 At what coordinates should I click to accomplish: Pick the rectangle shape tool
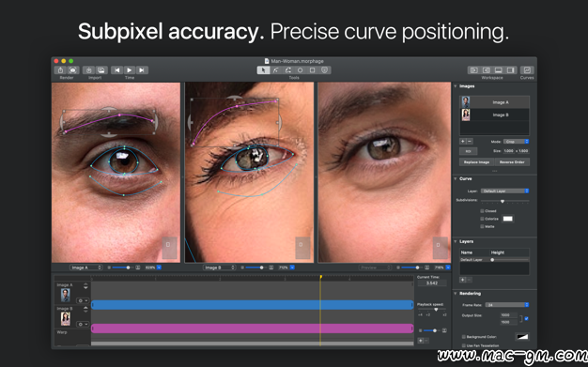click(313, 70)
